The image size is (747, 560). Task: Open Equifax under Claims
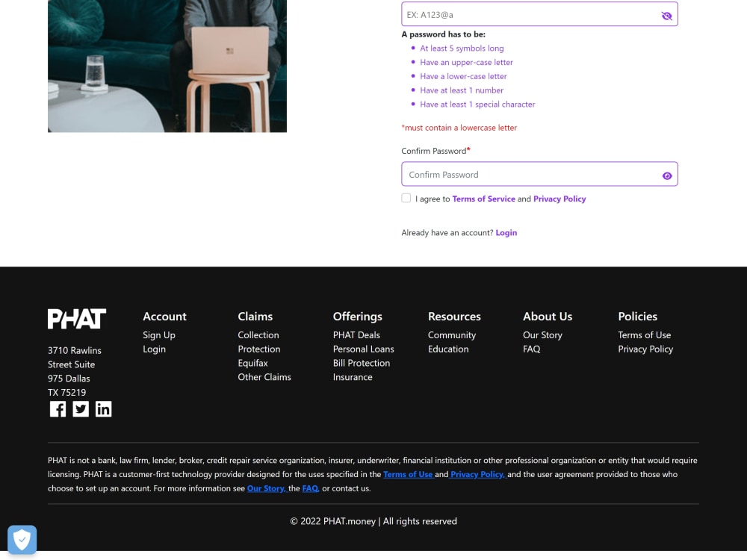click(252, 363)
